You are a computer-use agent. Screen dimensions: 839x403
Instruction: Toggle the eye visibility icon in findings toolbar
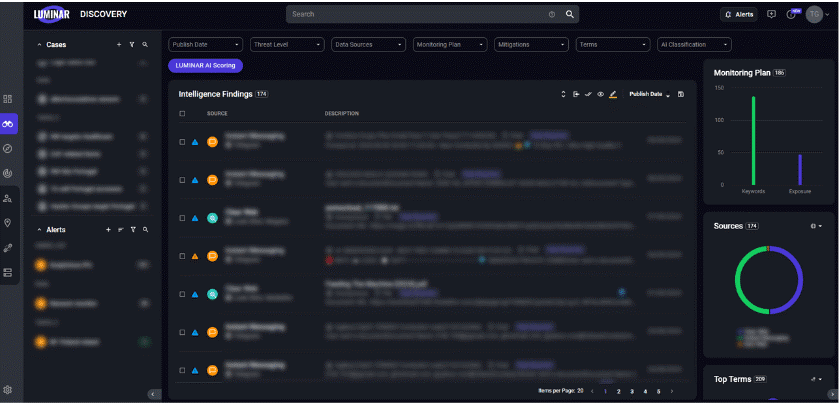600,94
